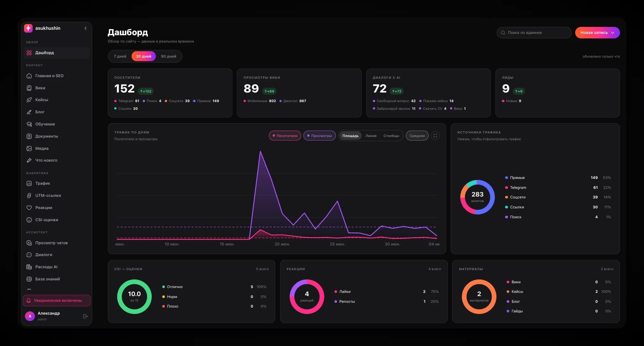Click the Кейсы rocket icon
The height and width of the screenshot is (346, 644).
29,100
